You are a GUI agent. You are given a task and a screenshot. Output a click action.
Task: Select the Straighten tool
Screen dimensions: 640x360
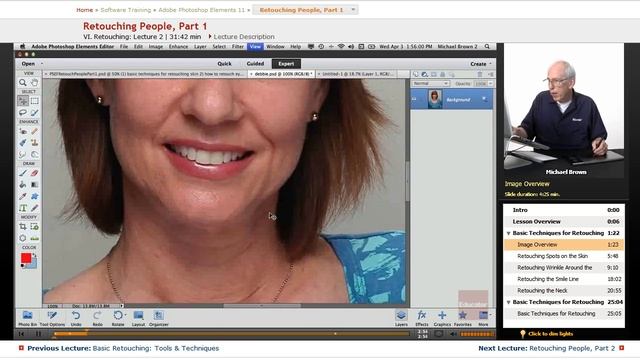tap(35, 238)
